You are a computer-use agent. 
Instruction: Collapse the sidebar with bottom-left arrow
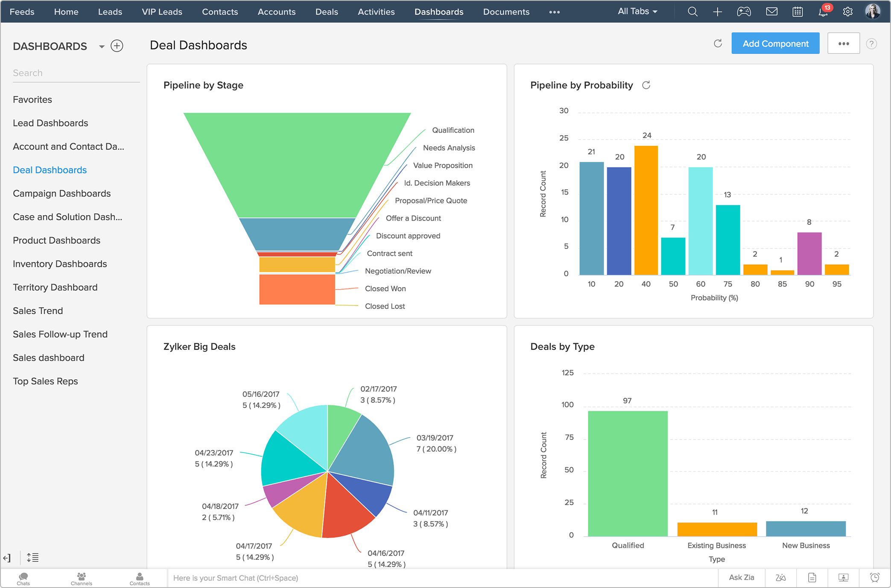click(x=7, y=558)
